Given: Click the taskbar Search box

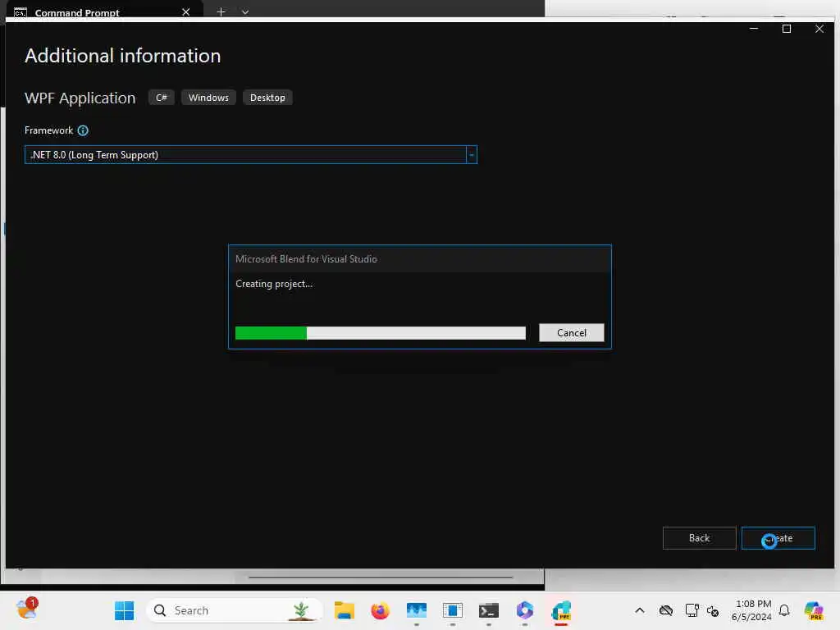Looking at the screenshot, I should pyautogui.click(x=234, y=610).
